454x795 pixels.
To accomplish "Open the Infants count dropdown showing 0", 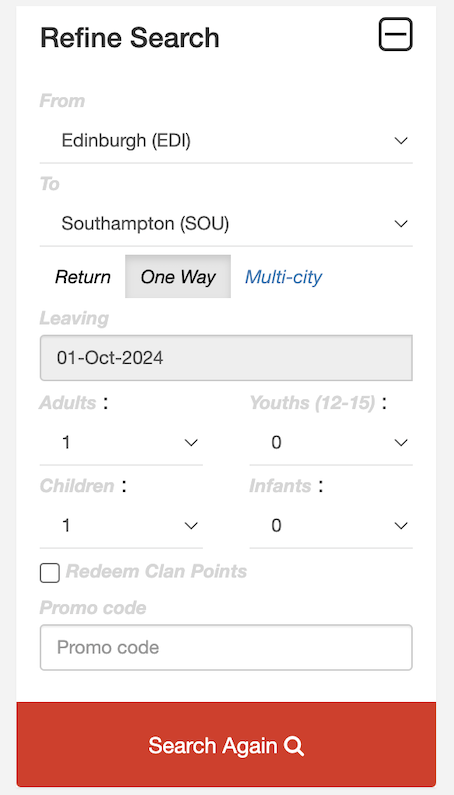I will (x=331, y=526).
